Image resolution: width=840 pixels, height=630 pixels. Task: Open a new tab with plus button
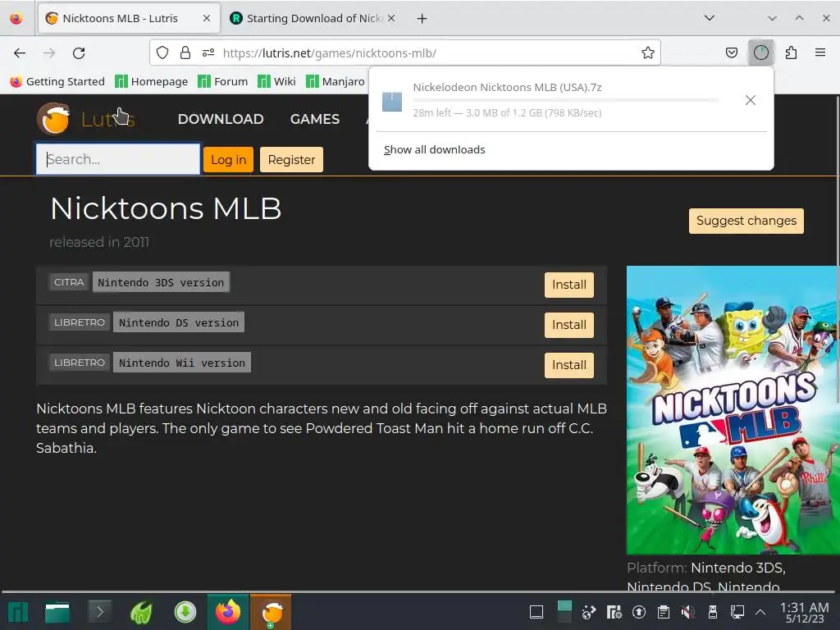tap(422, 19)
